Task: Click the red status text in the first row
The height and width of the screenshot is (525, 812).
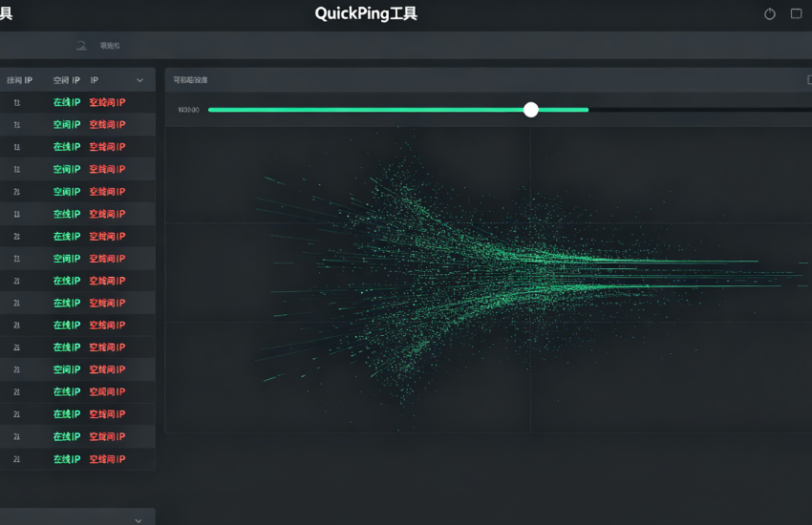Action: [x=107, y=102]
